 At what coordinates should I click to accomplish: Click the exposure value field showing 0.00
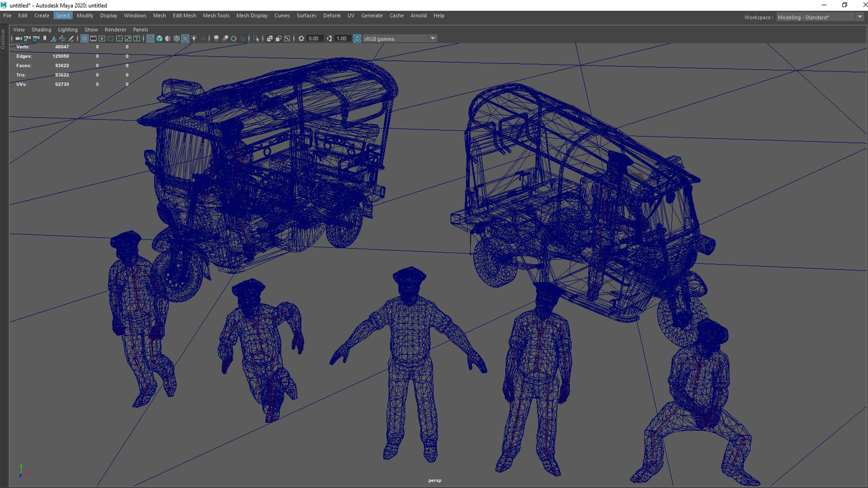314,38
